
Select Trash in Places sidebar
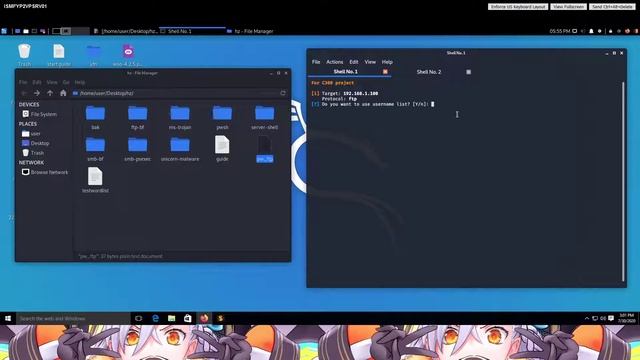pyautogui.click(x=33, y=153)
